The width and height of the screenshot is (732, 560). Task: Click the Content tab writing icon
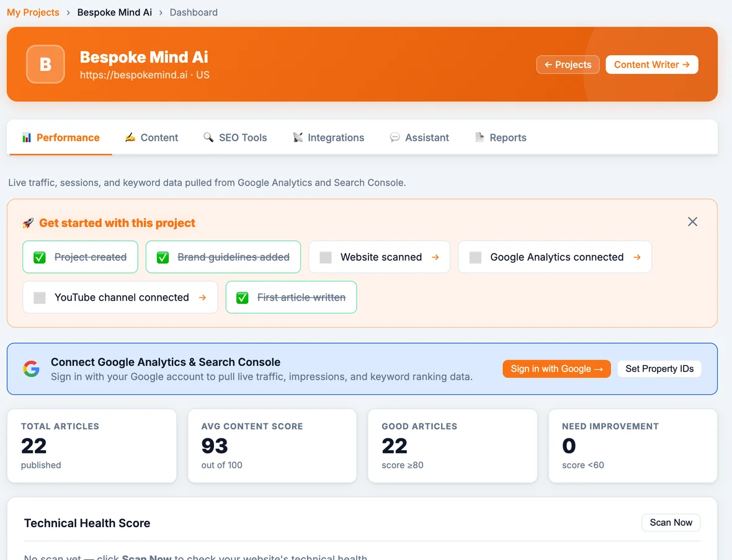point(130,137)
